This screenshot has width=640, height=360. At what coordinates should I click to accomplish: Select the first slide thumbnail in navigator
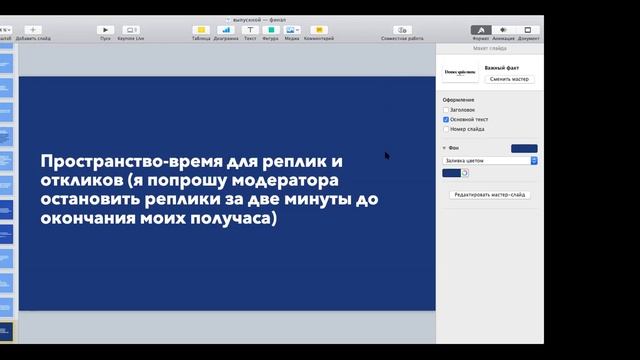tap(6, 47)
